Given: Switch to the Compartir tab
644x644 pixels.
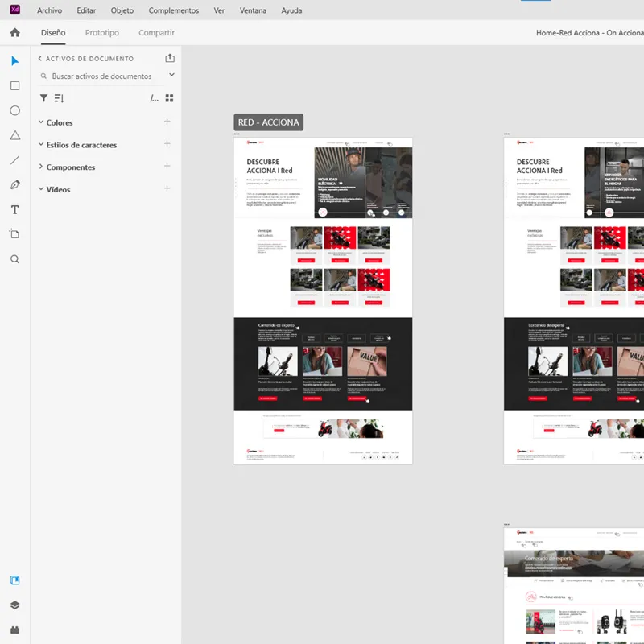Looking at the screenshot, I should coord(156,32).
